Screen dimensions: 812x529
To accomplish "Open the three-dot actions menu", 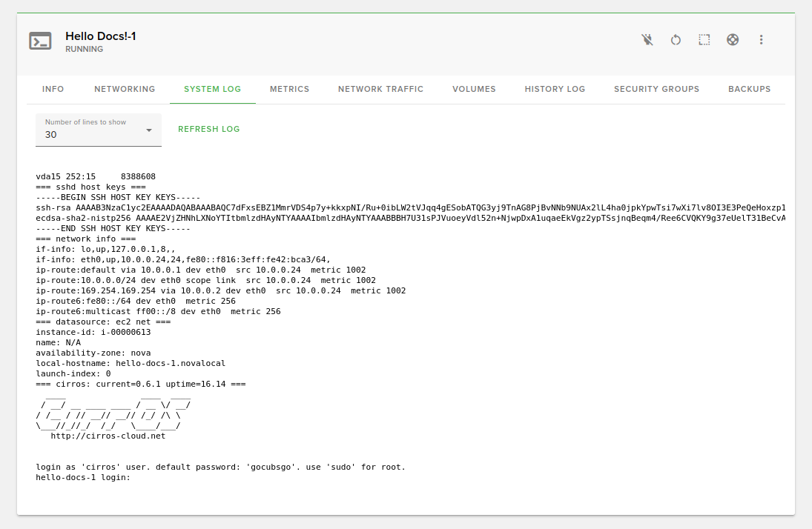I will point(761,40).
